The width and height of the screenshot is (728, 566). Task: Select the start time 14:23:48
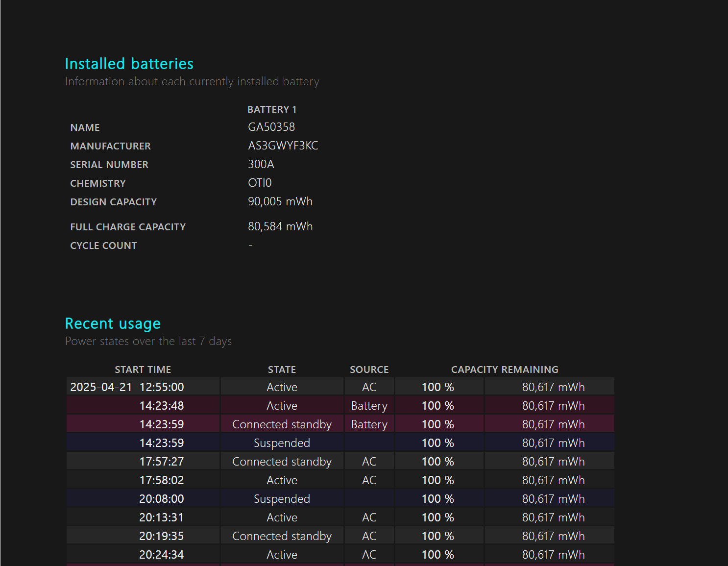[x=162, y=406]
